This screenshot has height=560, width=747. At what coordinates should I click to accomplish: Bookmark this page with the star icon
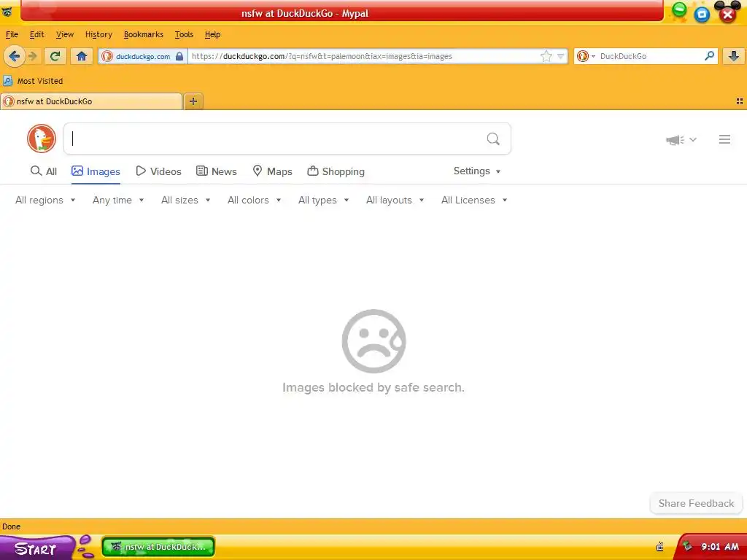(546, 56)
